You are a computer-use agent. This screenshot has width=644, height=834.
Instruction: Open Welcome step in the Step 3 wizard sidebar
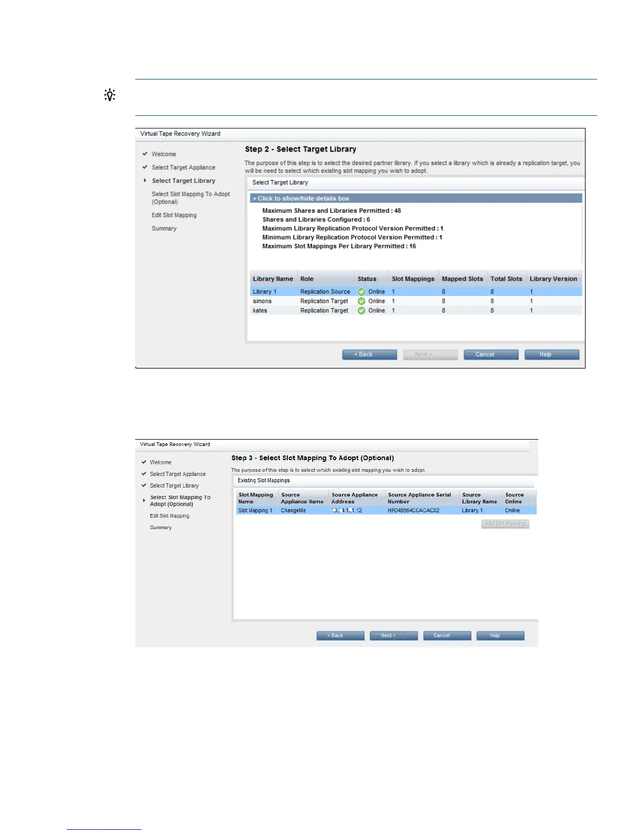[160, 462]
